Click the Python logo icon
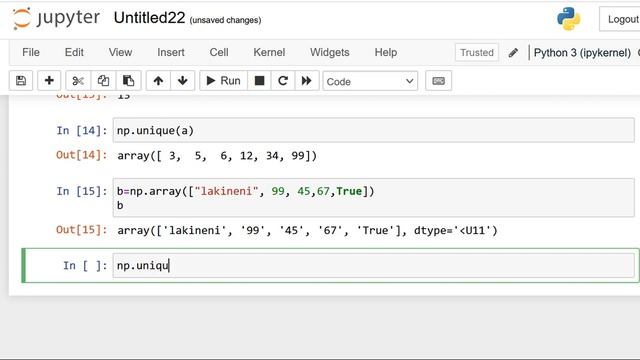This screenshot has width=640, height=360. 569,19
